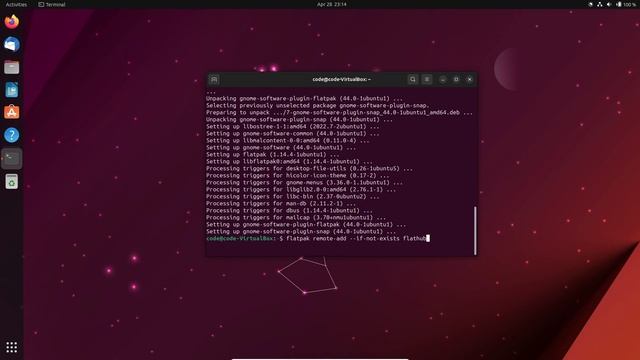Open LibreOffice Writer from the dock
This screenshot has width=640, height=360.
[x=11, y=90]
